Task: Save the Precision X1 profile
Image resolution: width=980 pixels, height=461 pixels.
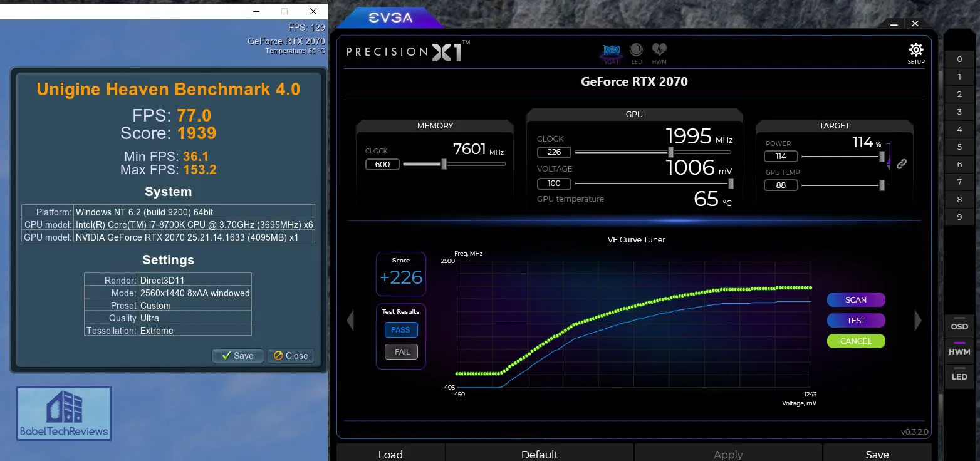Action: tap(877, 453)
